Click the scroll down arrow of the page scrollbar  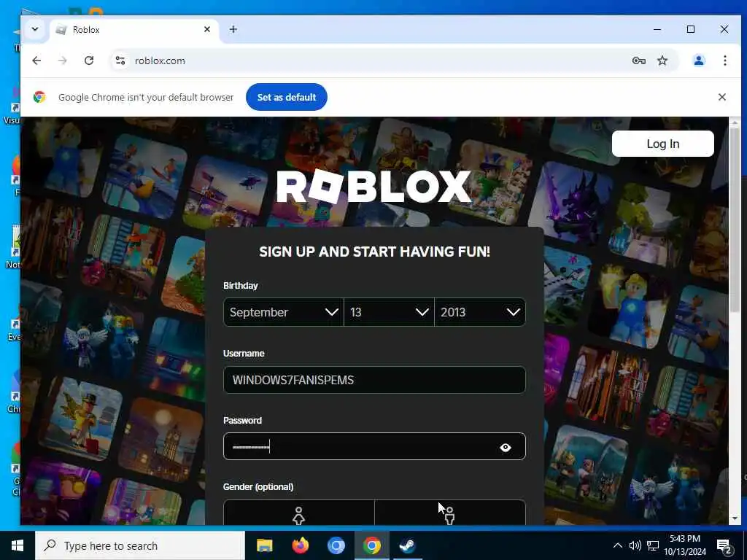point(735,518)
